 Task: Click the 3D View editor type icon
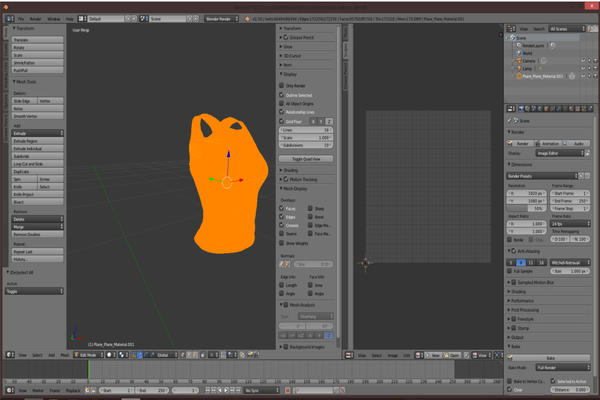click(x=10, y=355)
